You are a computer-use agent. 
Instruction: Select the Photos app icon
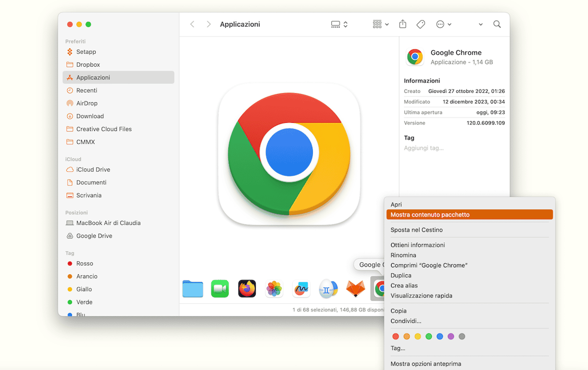point(274,289)
